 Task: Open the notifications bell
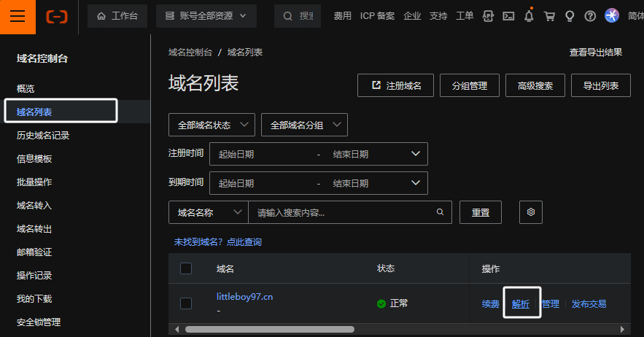[x=529, y=15]
